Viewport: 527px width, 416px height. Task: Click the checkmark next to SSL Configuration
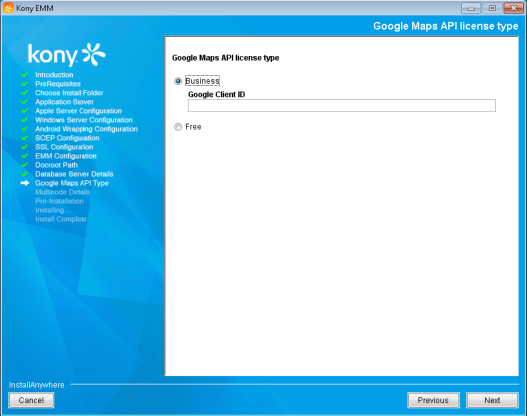pyautogui.click(x=25, y=147)
